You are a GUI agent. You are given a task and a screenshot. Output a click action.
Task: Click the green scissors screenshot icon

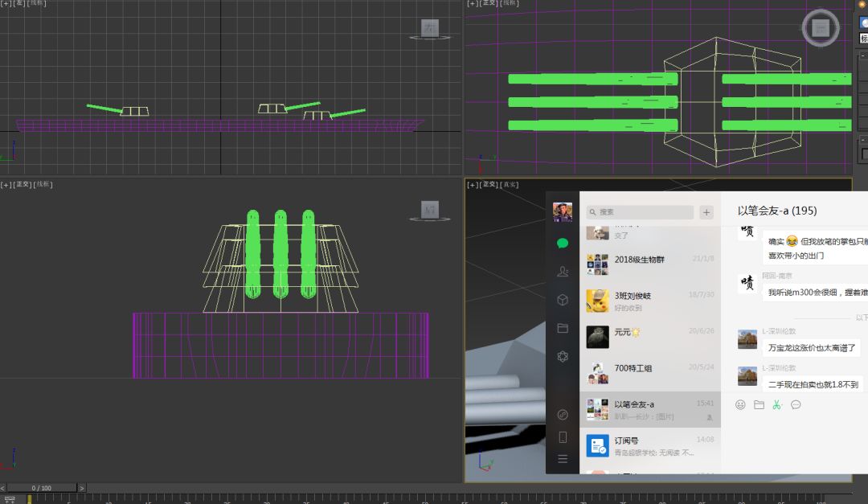point(776,404)
